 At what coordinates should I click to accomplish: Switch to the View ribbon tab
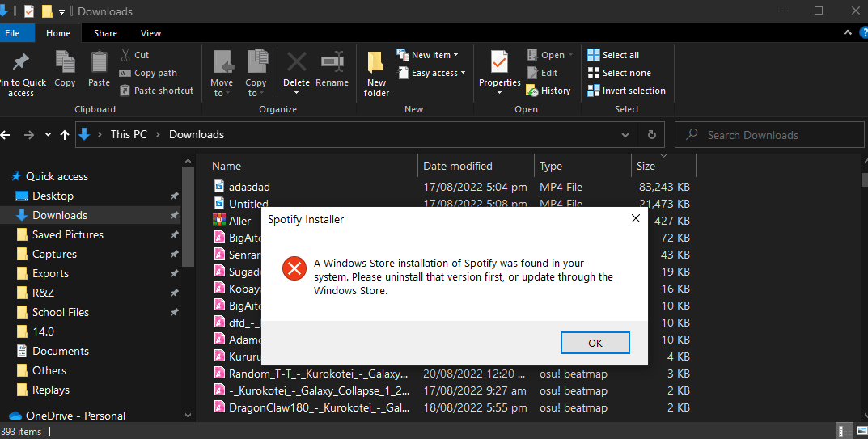click(x=150, y=33)
